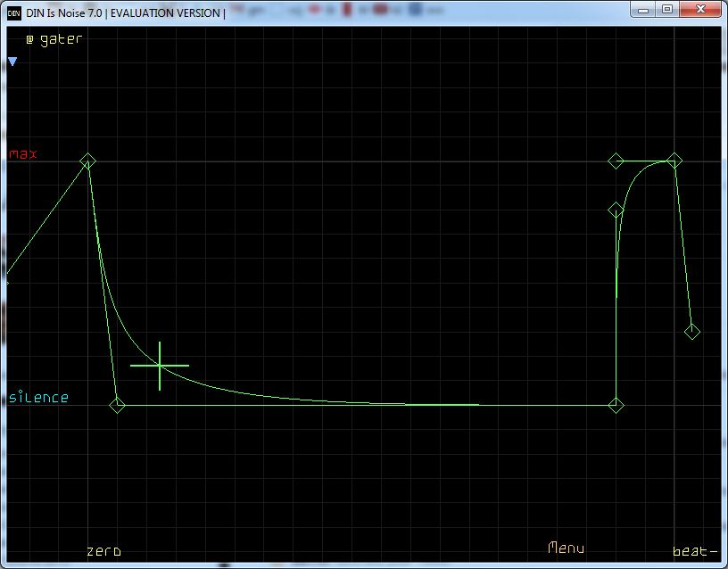Open the Menu at the bottom

coord(566,548)
